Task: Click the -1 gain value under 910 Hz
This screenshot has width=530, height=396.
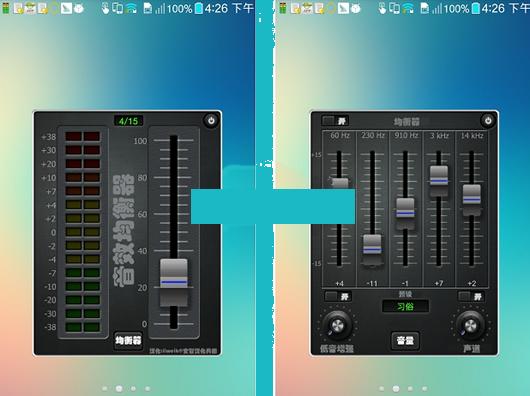Action: (405, 283)
